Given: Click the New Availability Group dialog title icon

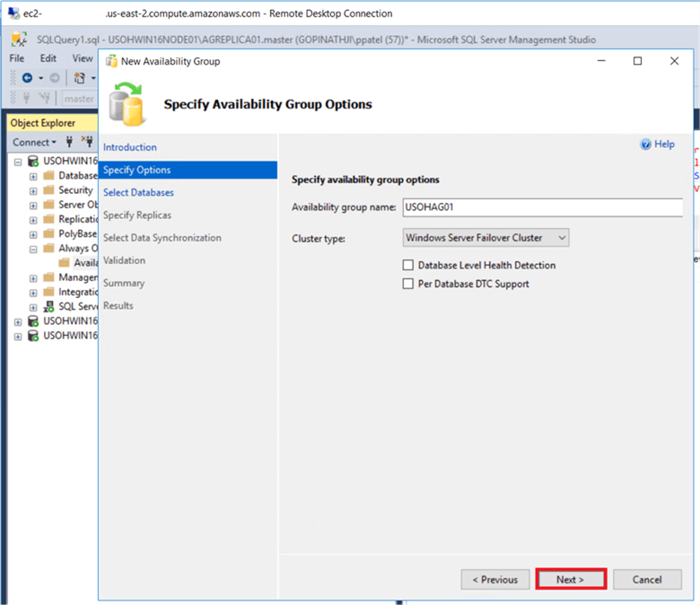Looking at the screenshot, I should 111,61.
